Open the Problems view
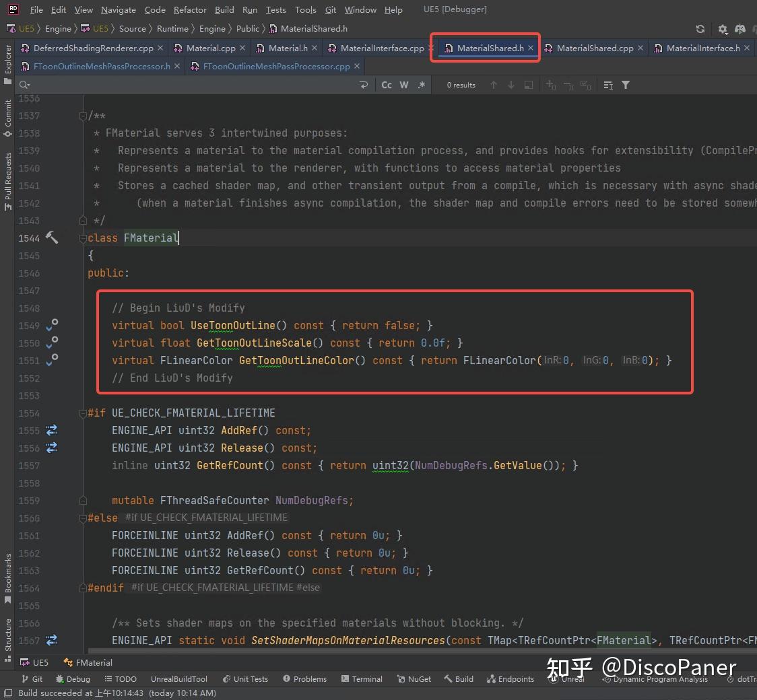Screen dimensions: 757x700 (x=304, y=678)
